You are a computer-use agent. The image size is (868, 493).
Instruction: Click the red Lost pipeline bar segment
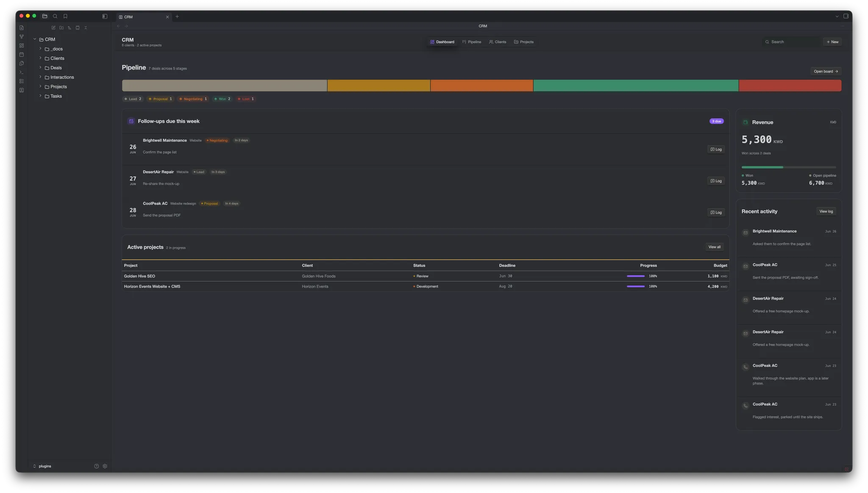click(x=790, y=86)
